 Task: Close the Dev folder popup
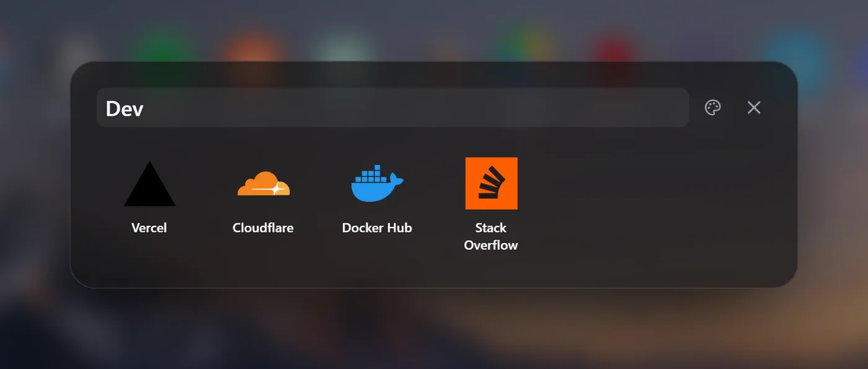click(754, 107)
